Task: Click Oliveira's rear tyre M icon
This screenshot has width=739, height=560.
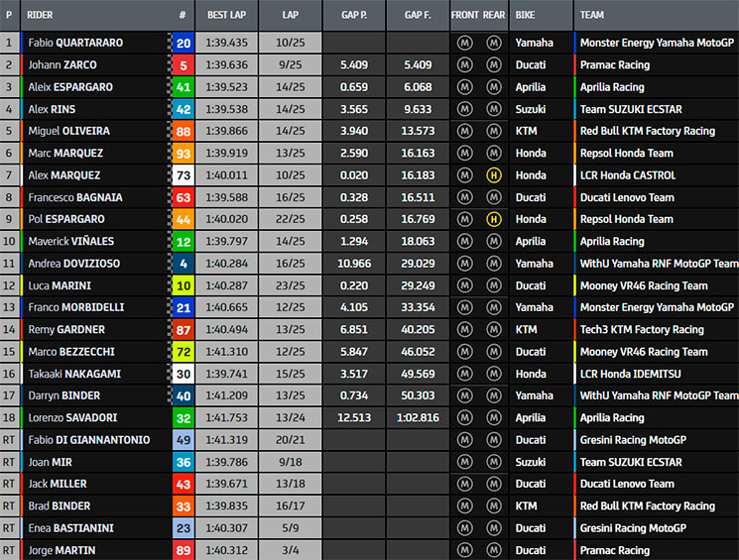Action: click(493, 131)
